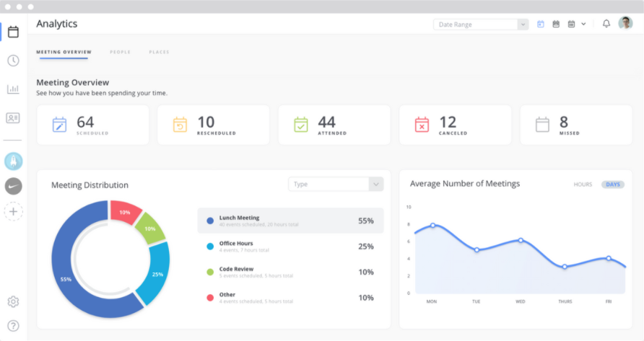Select the day view calendar icon in header
The width and height of the screenshot is (644, 341).
[x=541, y=25]
